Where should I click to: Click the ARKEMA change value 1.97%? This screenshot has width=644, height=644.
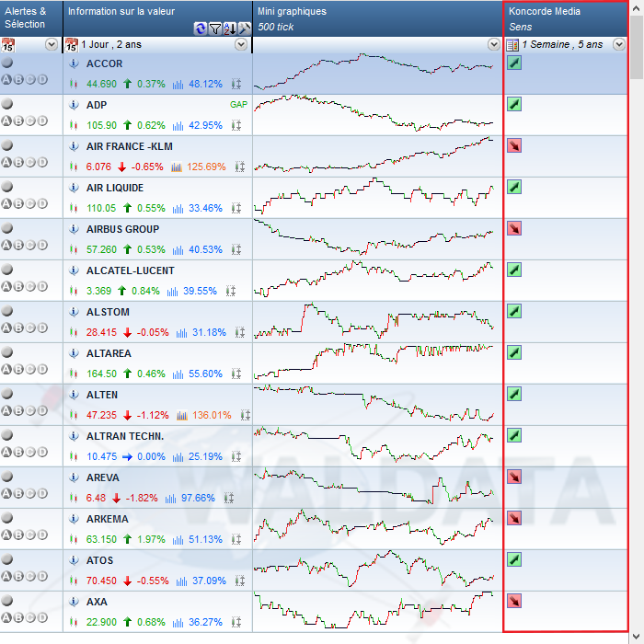point(151,539)
